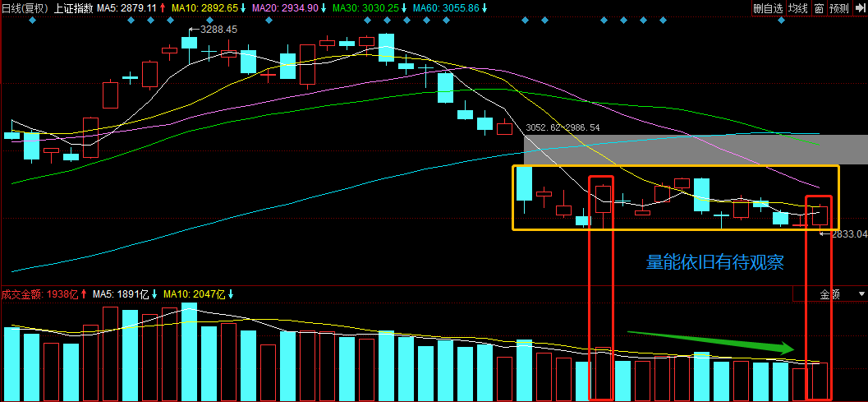Open the 预测 forecast tool

point(838,7)
